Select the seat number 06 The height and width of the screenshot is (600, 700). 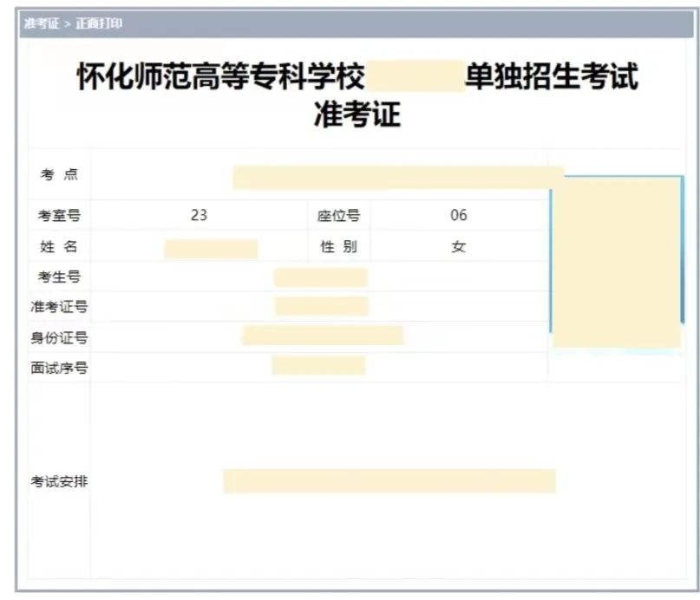click(458, 216)
